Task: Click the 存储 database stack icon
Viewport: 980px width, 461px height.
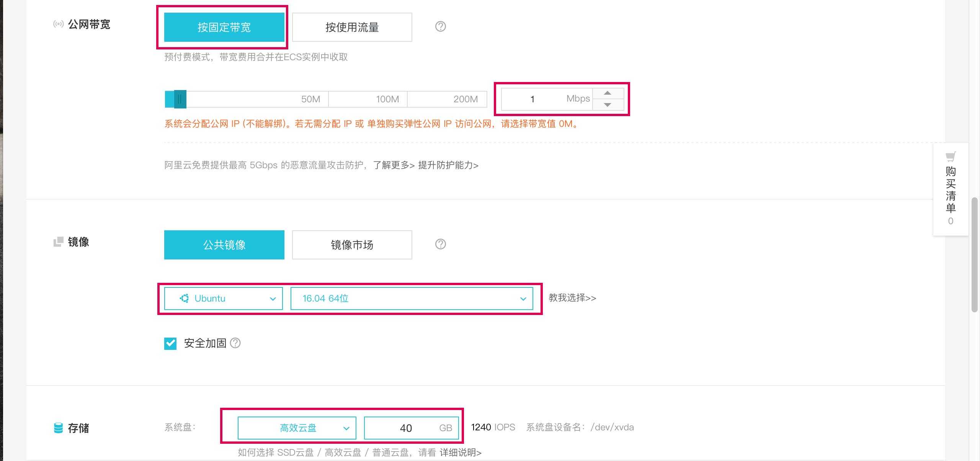Action: click(x=58, y=428)
